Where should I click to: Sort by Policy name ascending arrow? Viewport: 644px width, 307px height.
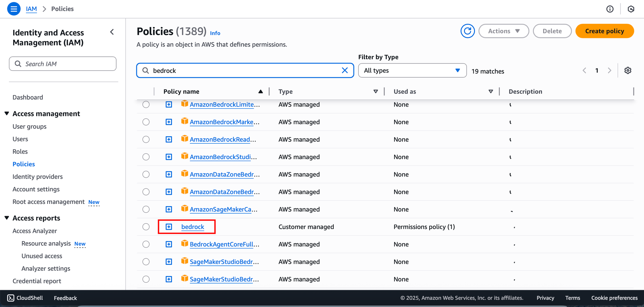[260, 91]
